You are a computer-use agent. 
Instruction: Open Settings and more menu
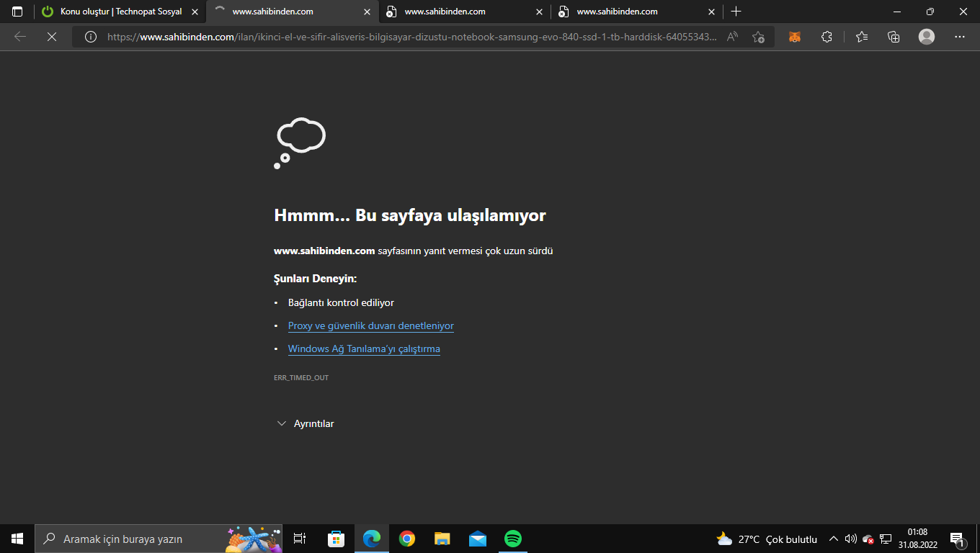click(959, 37)
